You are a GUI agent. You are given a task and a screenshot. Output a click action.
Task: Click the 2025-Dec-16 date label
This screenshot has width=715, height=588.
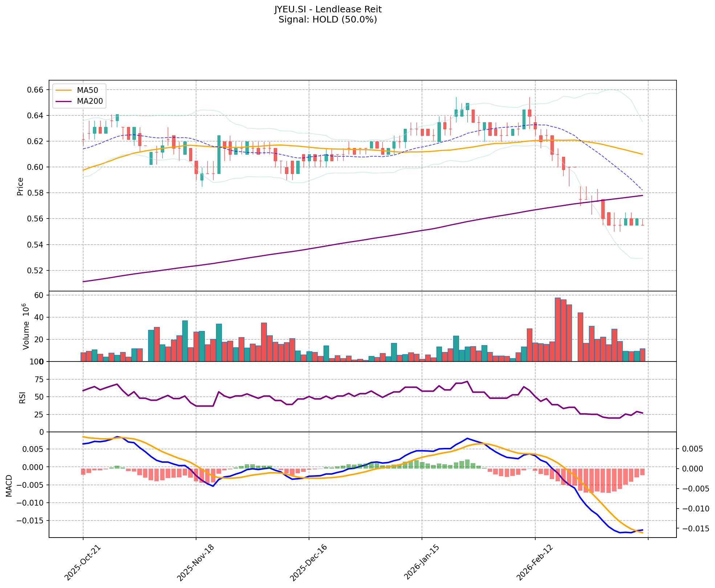308,563
